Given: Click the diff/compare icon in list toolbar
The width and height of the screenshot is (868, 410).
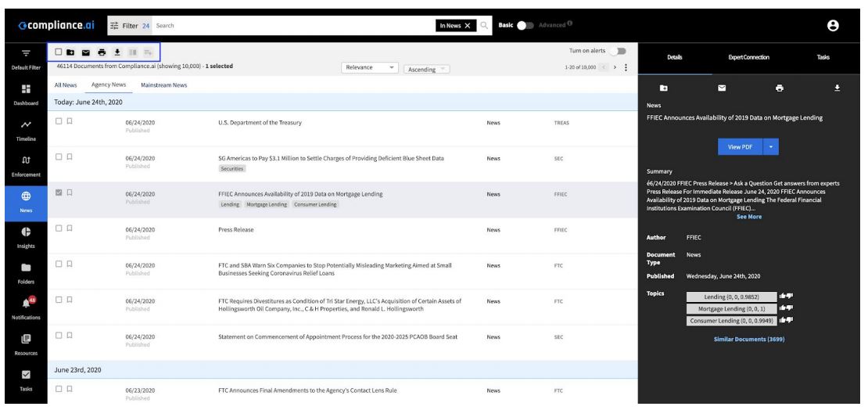Looking at the screenshot, I should pyautogui.click(x=132, y=52).
